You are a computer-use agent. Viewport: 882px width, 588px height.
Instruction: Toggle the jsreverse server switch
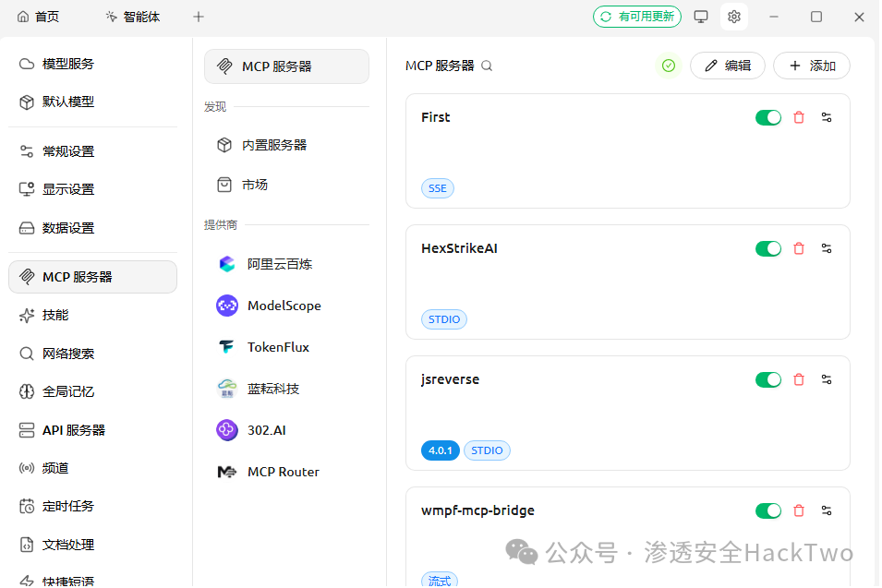pyautogui.click(x=768, y=380)
